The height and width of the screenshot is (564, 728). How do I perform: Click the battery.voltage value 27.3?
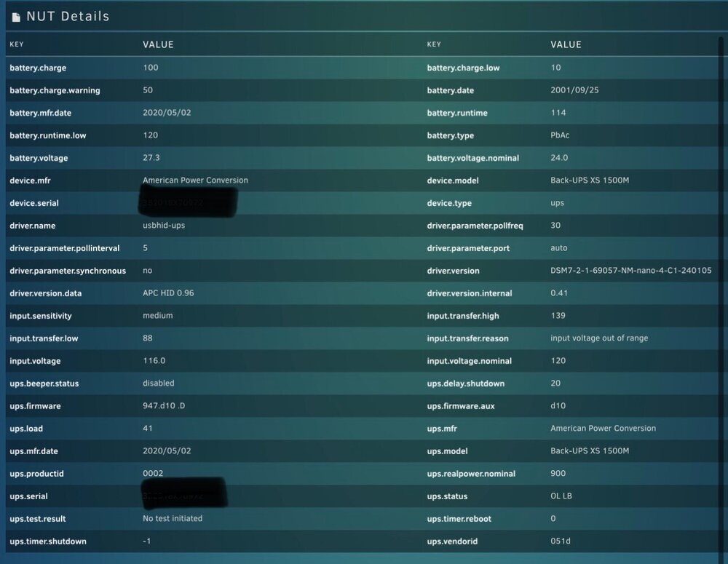[x=151, y=158]
